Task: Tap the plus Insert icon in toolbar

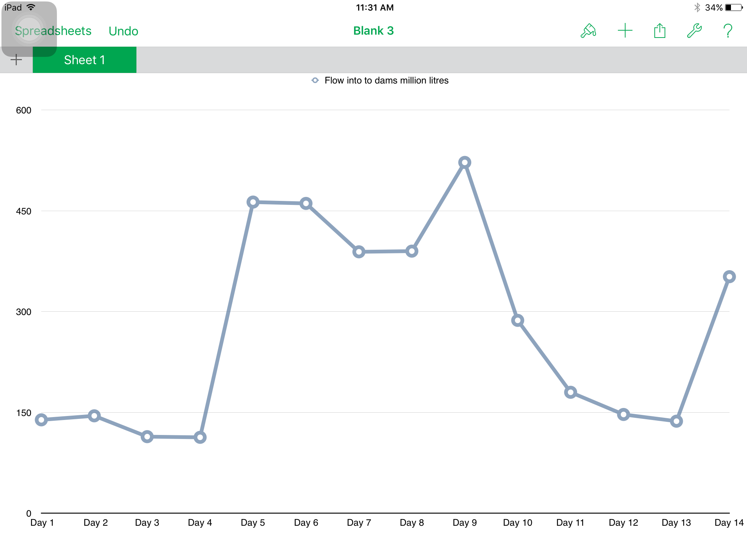Action: point(625,31)
